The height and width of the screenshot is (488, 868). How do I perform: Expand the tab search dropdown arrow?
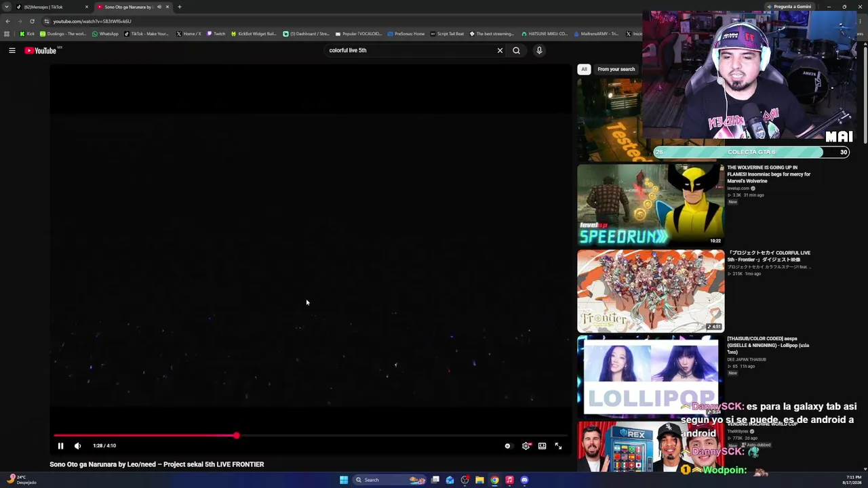tap(7, 7)
